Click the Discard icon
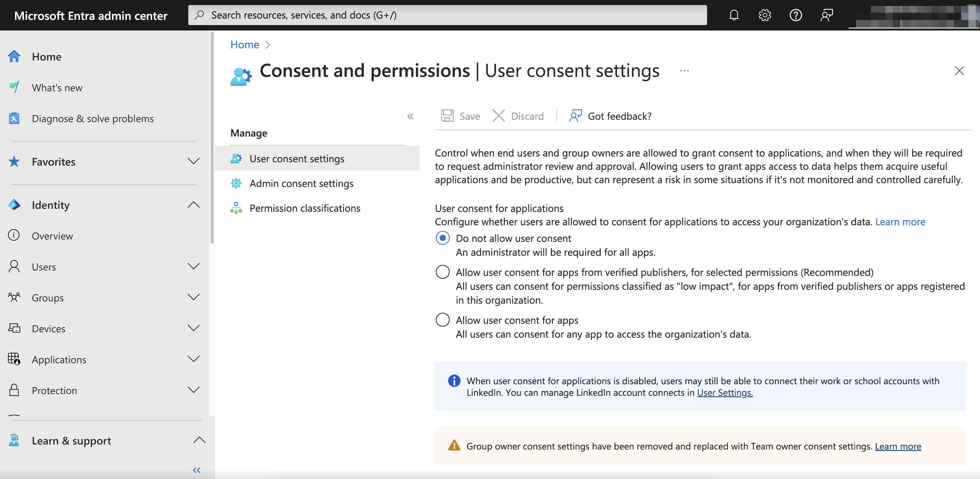Screen dimensions: 980x479 pyautogui.click(x=498, y=116)
